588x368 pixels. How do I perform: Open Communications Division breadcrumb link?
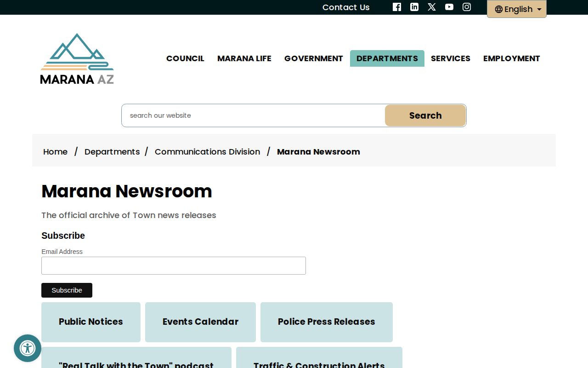click(x=207, y=152)
